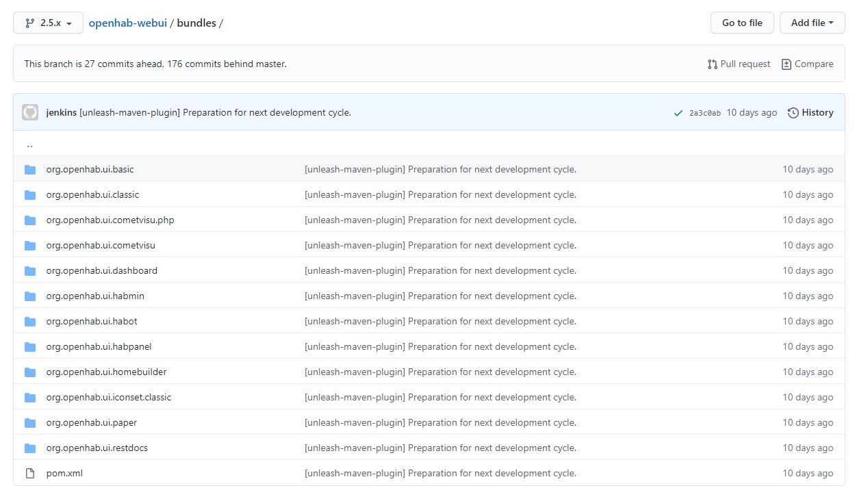Click the 'bundles' breadcrumb text
The image size is (868, 501).
pos(196,23)
